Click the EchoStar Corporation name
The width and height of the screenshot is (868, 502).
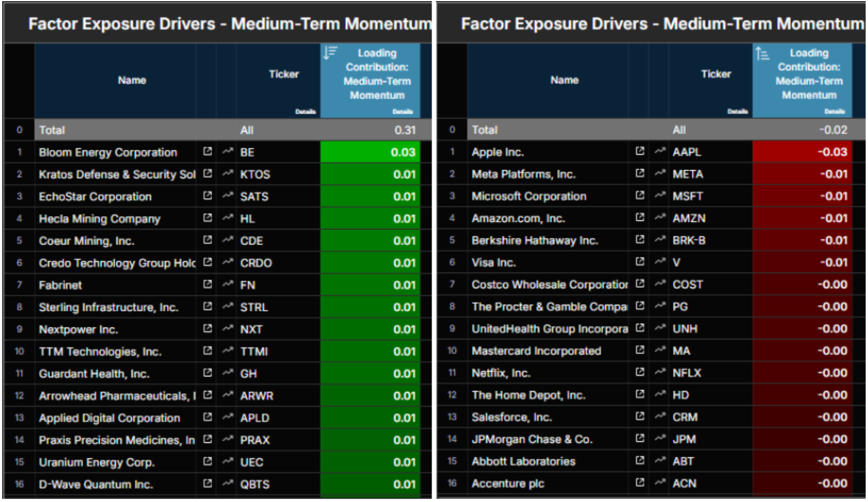click(95, 197)
